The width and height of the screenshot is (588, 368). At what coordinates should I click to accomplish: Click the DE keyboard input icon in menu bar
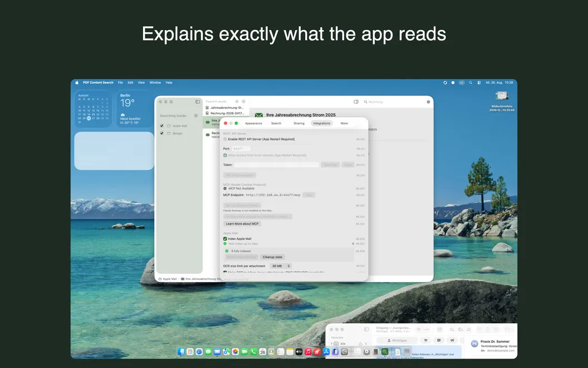point(462,83)
